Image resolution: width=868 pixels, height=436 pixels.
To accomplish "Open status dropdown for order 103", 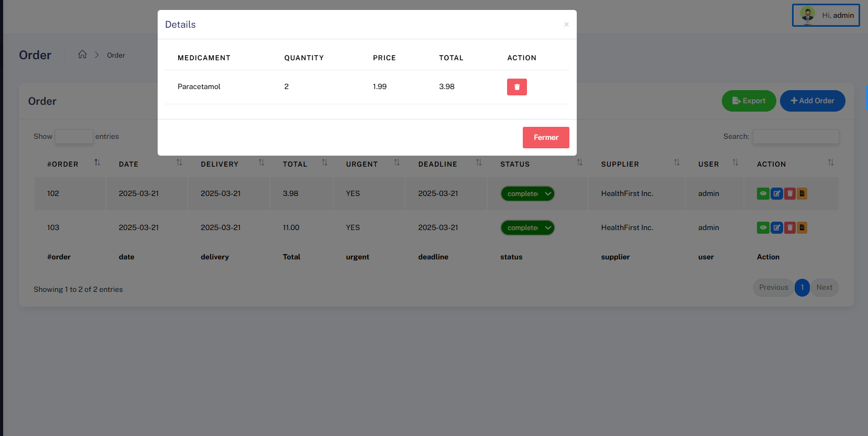I will click(x=528, y=227).
